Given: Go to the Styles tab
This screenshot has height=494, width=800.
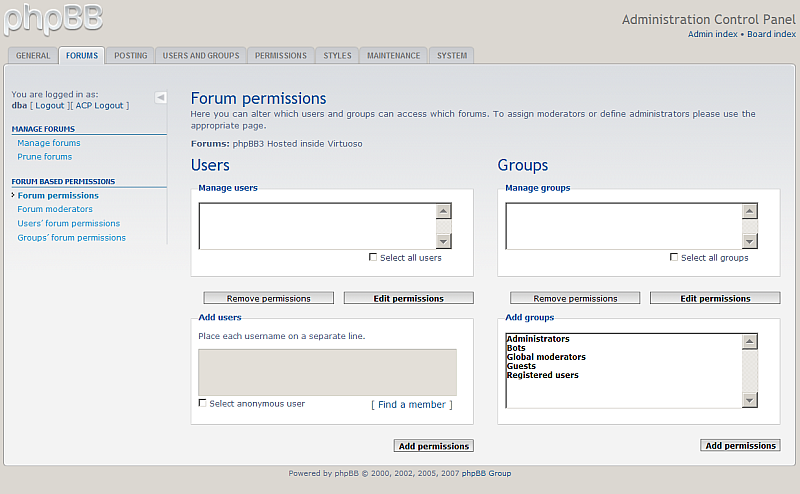Looking at the screenshot, I should (x=337, y=56).
